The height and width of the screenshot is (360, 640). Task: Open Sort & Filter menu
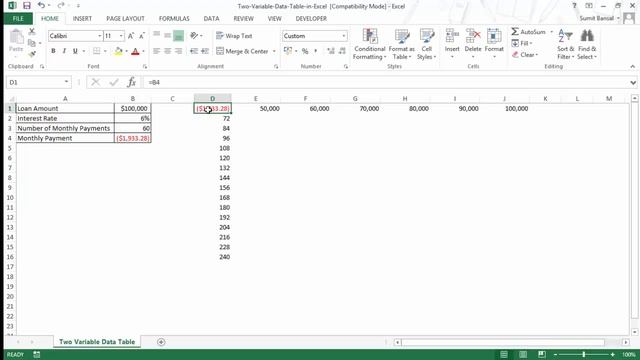(565, 44)
